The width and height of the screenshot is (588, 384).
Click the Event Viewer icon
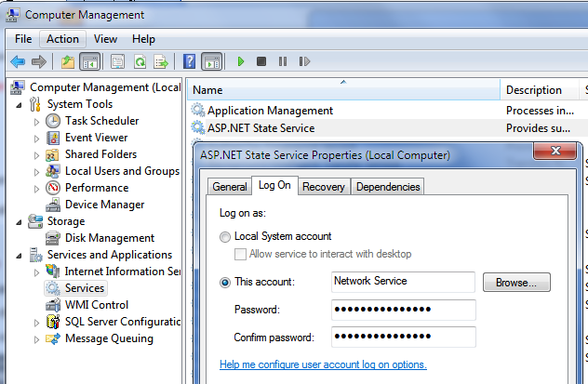coord(53,138)
